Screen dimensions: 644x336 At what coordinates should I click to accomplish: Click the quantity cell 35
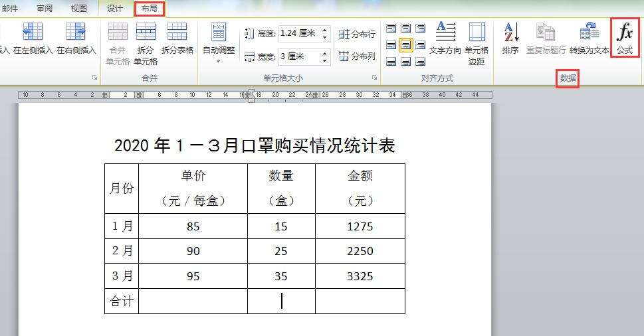pos(281,276)
